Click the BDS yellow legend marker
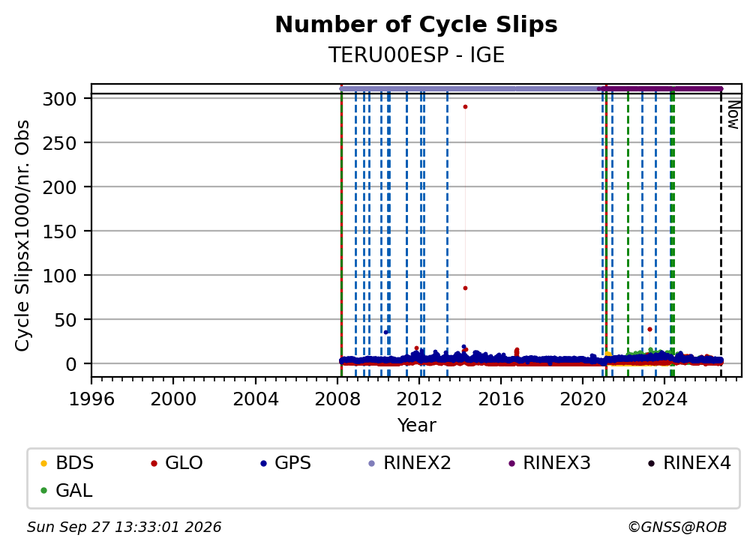The width and height of the screenshot is (756, 550). [43, 463]
